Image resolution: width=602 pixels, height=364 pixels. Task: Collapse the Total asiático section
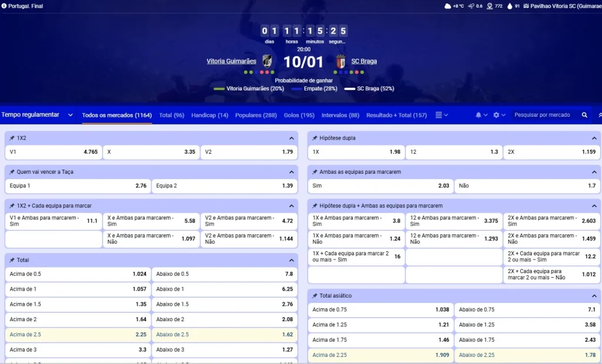click(594, 296)
